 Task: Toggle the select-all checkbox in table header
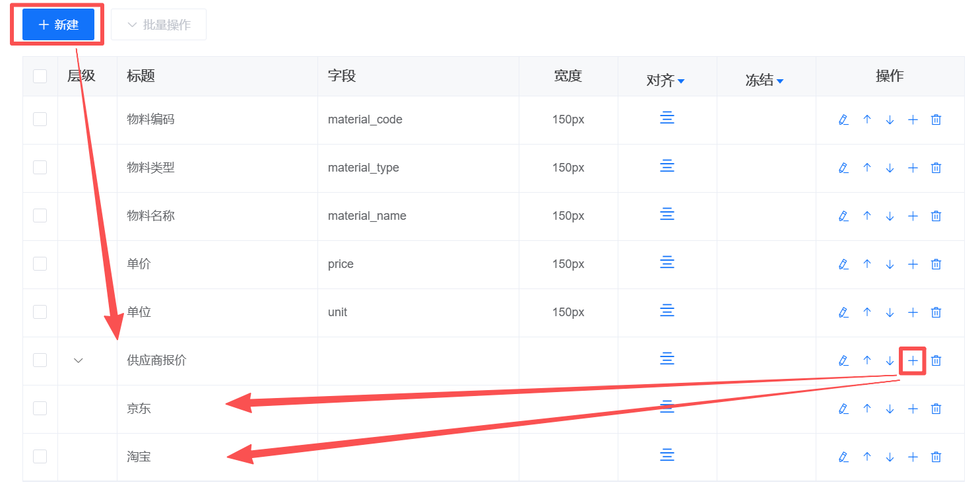pos(40,77)
